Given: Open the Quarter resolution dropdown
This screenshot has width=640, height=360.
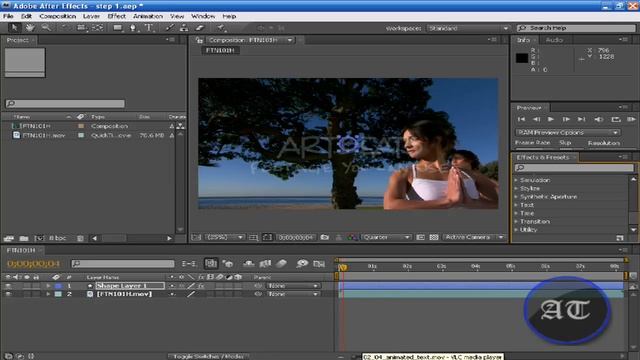Looking at the screenshot, I should coord(386,237).
